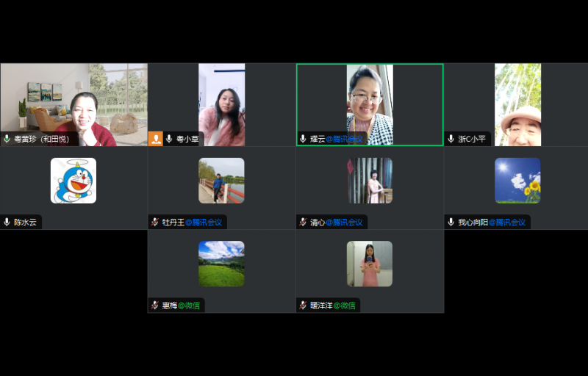The width and height of the screenshot is (588, 376).
Task: Select the Doraemon avatar of 陈水云
Action: coord(73,181)
